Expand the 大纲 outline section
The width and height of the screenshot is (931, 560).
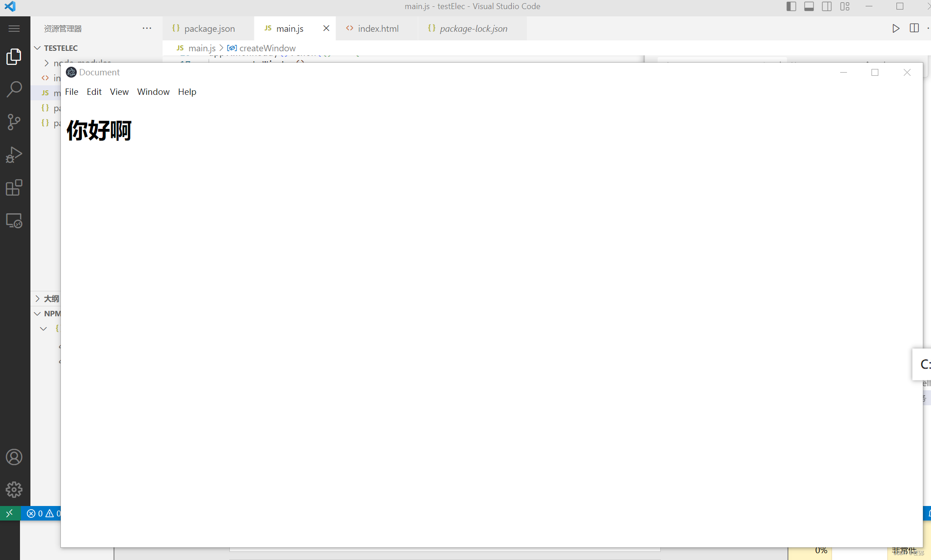click(38, 299)
